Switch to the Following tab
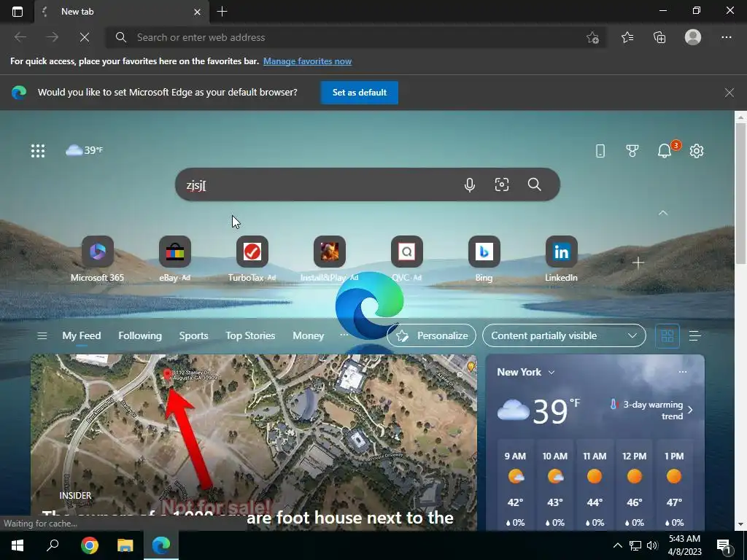This screenshot has width=747, height=560. click(x=140, y=335)
